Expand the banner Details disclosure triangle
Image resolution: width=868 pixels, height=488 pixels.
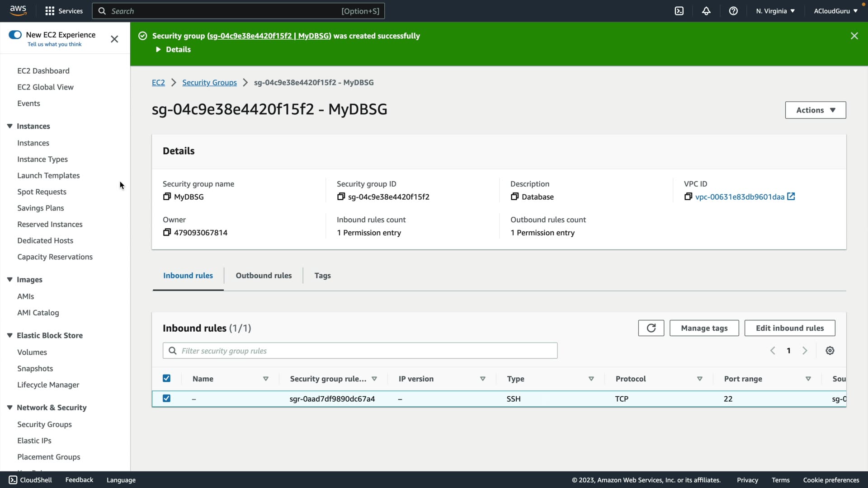(158, 50)
